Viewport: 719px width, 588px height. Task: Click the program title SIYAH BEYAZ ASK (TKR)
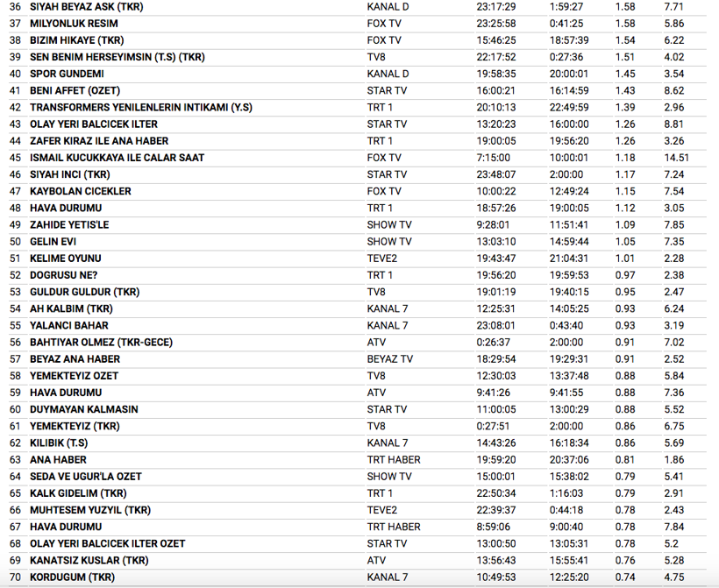[87, 7]
